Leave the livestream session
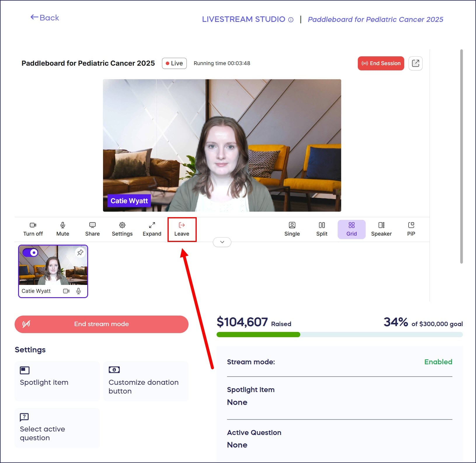This screenshot has width=476, height=463. click(x=182, y=229)
